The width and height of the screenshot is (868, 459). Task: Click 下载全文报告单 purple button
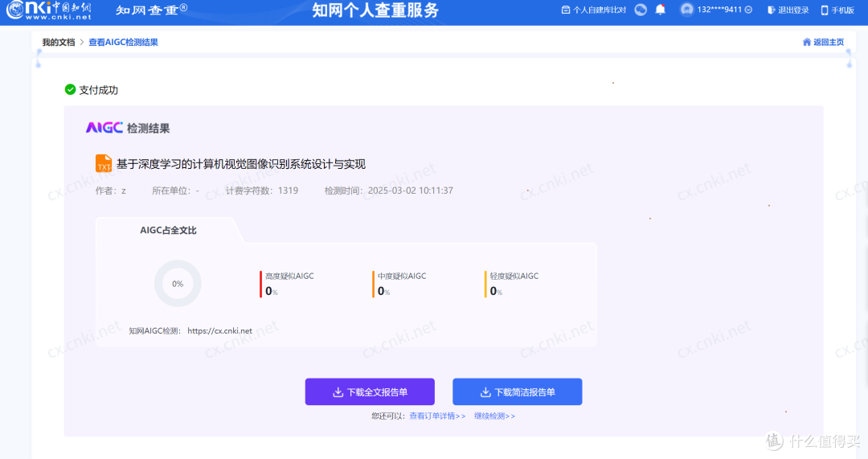coord(370,392)
